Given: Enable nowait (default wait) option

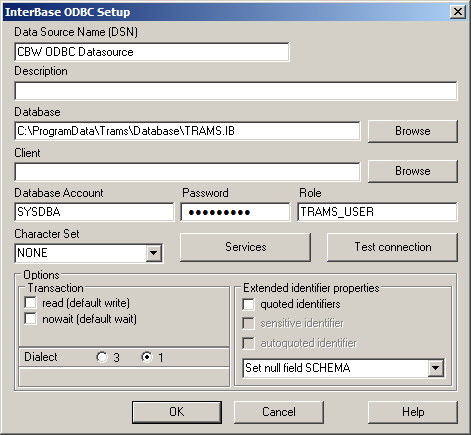Looking at the screenshot, I should pos(31,319).
